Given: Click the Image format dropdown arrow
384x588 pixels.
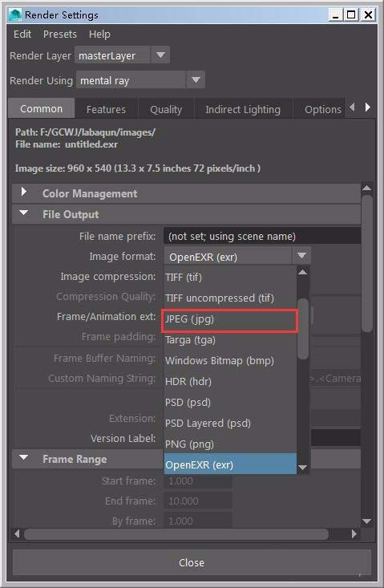Looking at the screenshot, I should pos(301,256).
